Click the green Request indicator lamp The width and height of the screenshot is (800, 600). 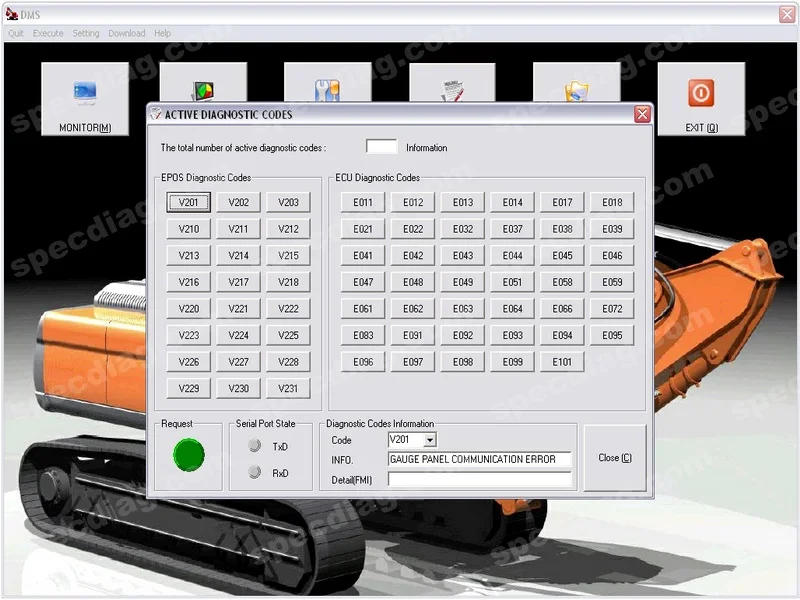[x=188, y=456]
